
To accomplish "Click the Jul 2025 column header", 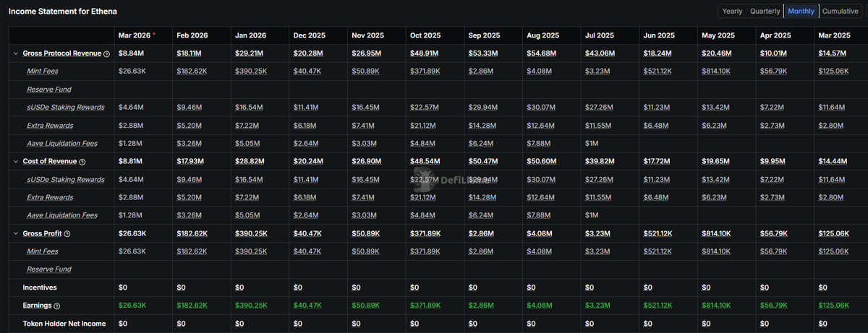I will click(x=598, y=35).
